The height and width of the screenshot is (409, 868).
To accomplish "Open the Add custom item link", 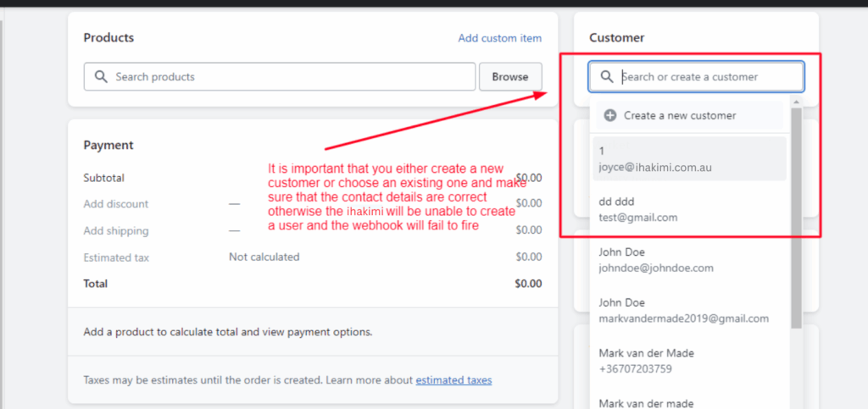I will coord(499,38).
